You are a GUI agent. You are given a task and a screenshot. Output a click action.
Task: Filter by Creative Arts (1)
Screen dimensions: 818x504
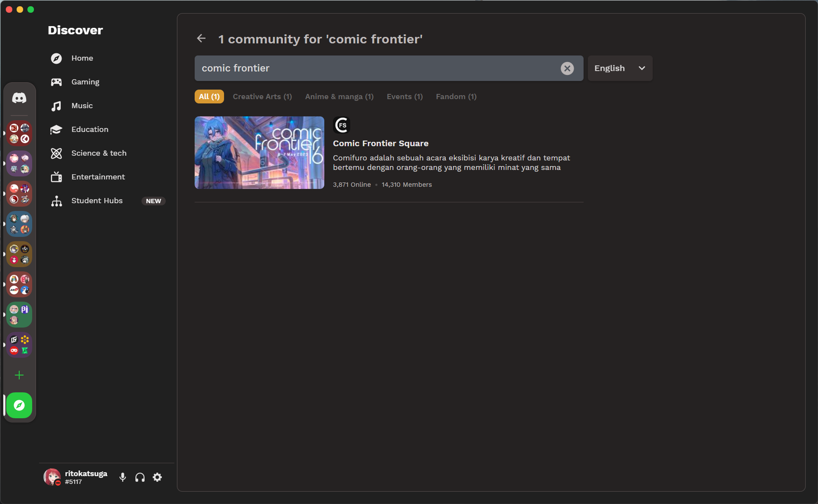[x=262, y=96]
